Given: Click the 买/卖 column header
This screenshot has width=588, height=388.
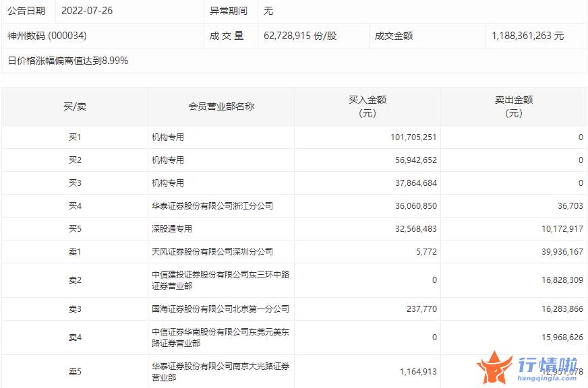Looking at the screenshot, I should pyautogui.click(x=75, y=106).
